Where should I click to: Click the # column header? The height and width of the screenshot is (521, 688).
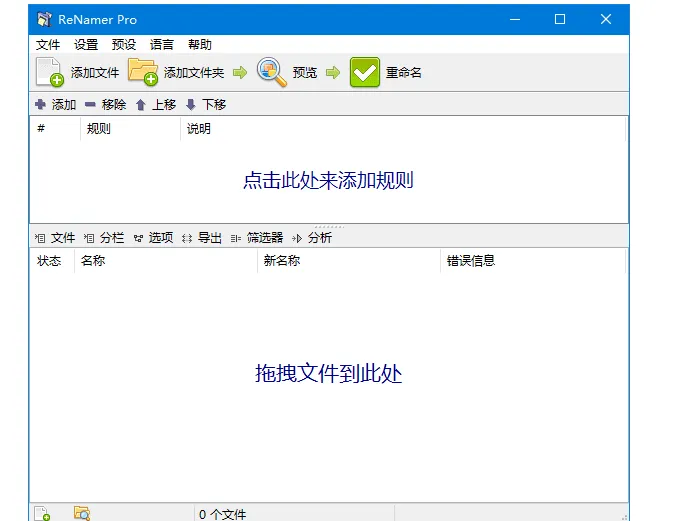55,129
